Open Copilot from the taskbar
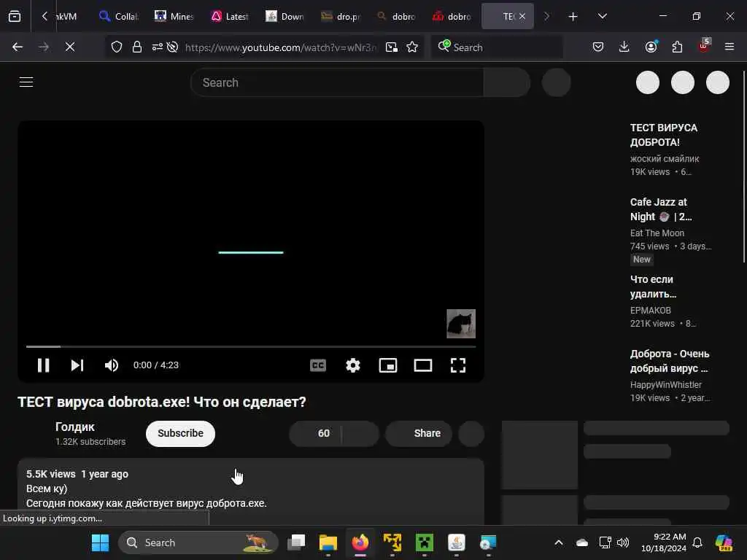The height and width of the screenshot is (560, 747). click(x=724, y=542)
